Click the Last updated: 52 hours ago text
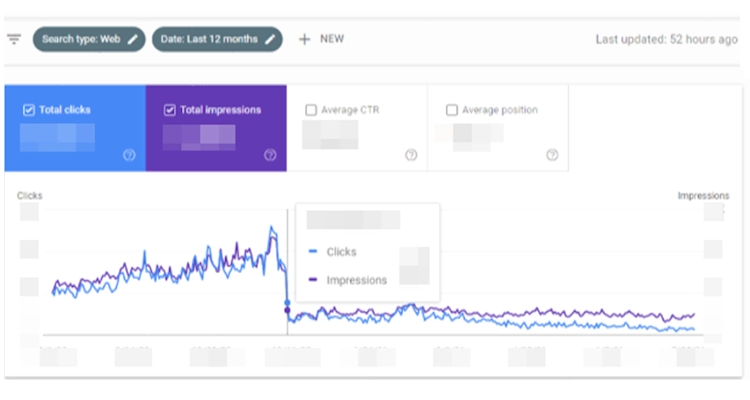Image resolution: width=750 pixels, height=400 pixels. (x=666, y=39)
